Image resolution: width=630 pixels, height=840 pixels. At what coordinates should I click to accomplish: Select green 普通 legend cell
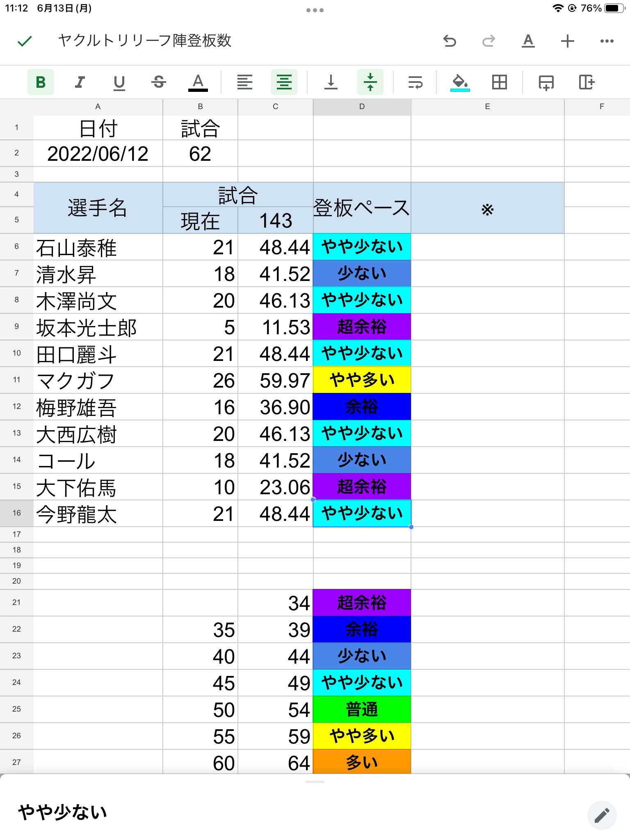tap(362, 710)
